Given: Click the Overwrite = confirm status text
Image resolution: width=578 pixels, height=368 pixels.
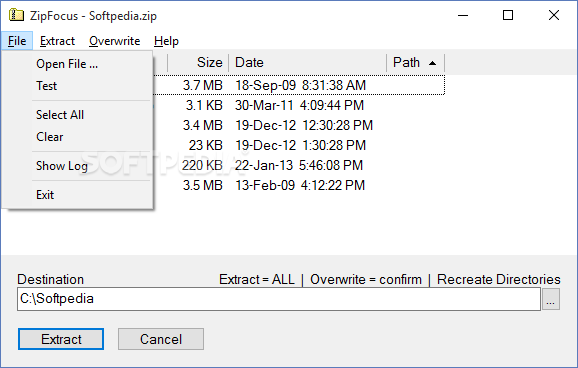Looking at the screenshot, I should point(366,280).
